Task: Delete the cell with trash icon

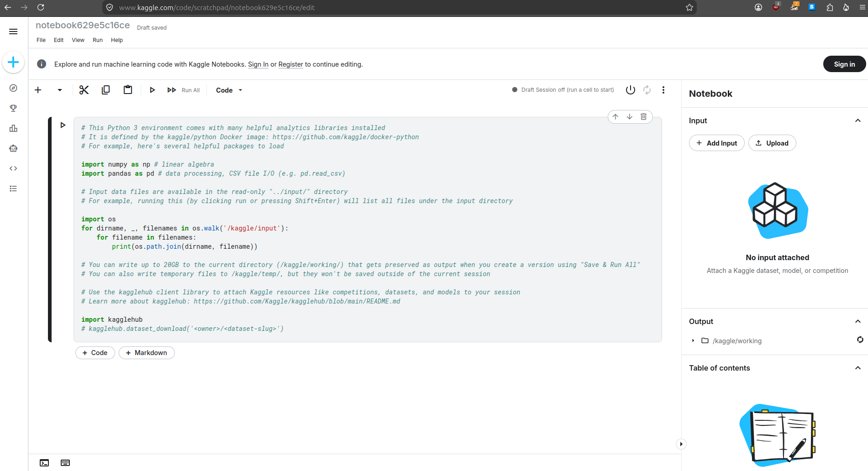Action: pyautogui.click(x=643, y=116)
